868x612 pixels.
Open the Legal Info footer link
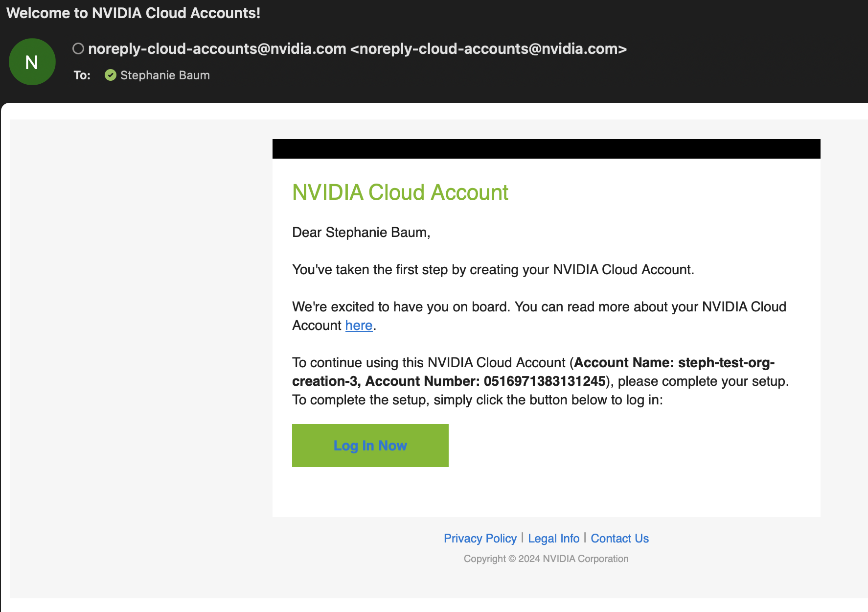[x=553, y=539]
